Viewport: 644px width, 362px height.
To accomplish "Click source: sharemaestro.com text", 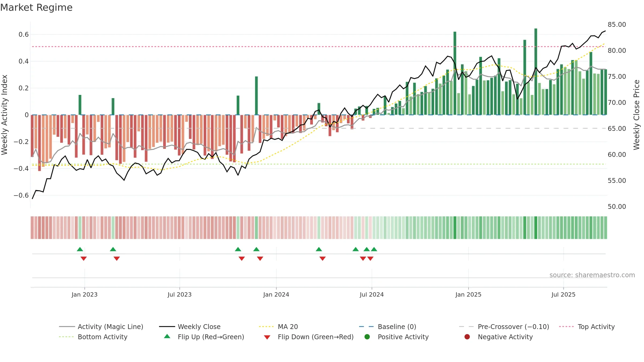I will tap(592, 275).
